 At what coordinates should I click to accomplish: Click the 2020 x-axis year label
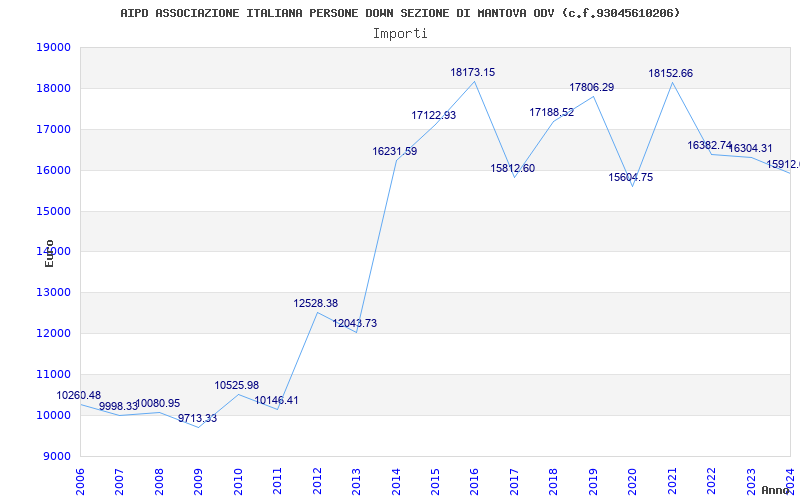click(633, 482)
